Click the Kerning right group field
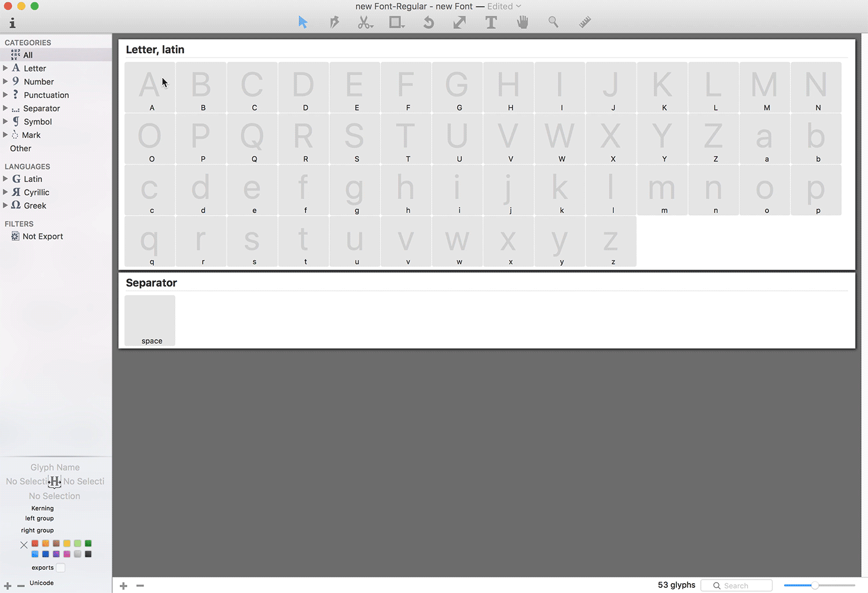 (38, 530)
